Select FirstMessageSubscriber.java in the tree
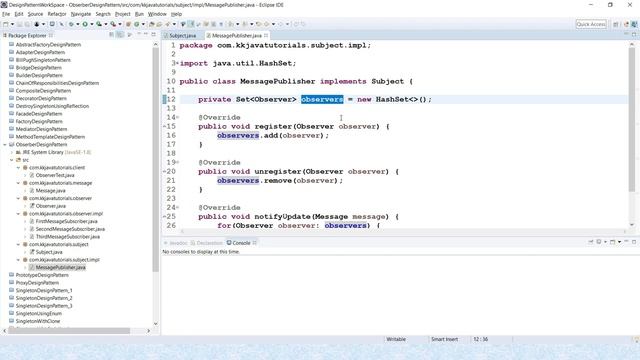 66,221
